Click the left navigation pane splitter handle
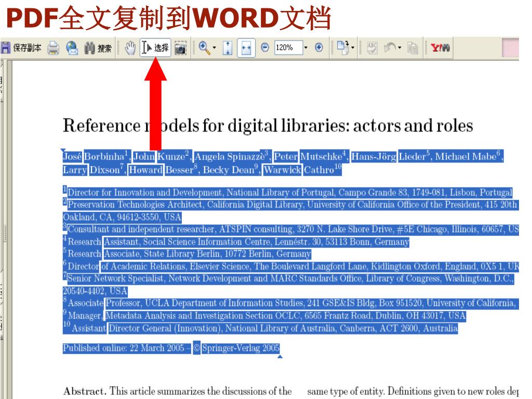The width and height of the screenshot is (532, 399). click(x=5, y=233)
